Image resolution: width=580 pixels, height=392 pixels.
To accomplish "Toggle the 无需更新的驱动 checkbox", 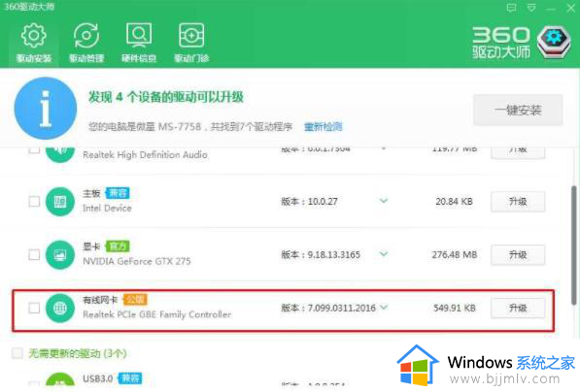I will [x=17, y=353].
